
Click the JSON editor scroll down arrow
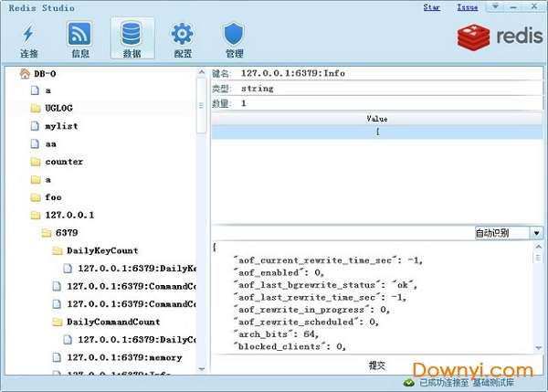point(538,348)
